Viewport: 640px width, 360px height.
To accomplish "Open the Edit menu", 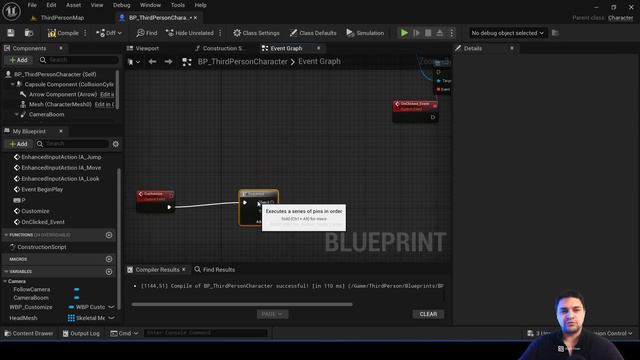I will coord(51,5).
